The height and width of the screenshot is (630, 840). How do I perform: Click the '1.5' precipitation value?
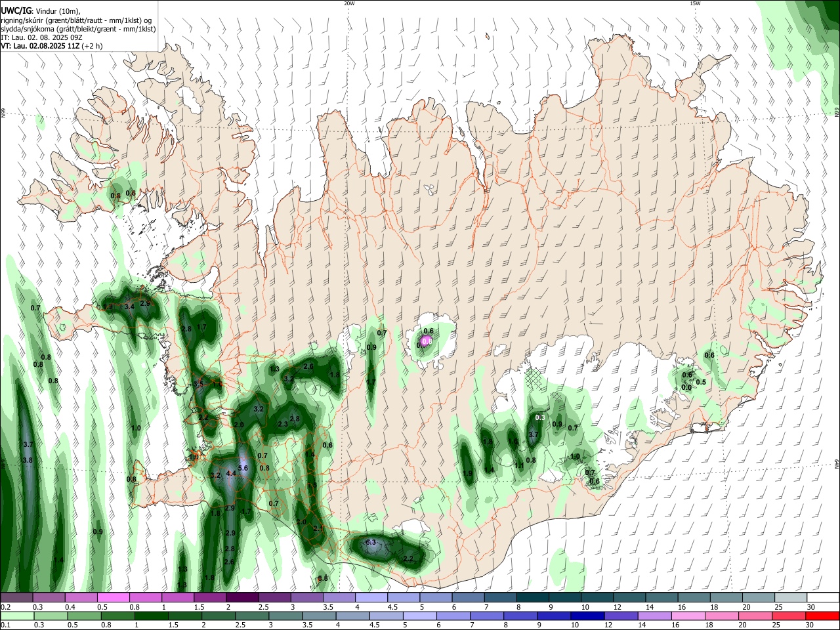[312, 486]
